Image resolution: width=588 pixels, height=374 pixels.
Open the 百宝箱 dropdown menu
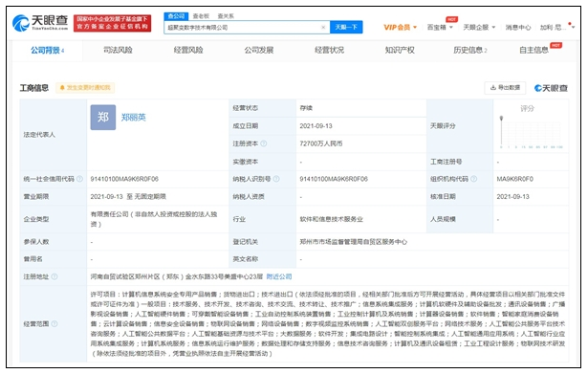(440, 28)
